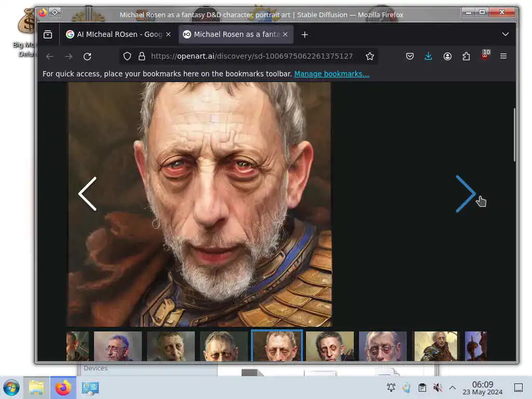This screenshot has width=532, height=399.
Task: Expand hidden system tray icons
Action: pos(453,388)
